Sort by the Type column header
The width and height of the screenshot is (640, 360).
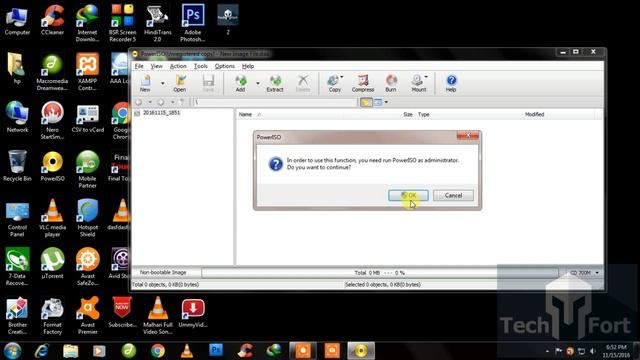[424, 115]
